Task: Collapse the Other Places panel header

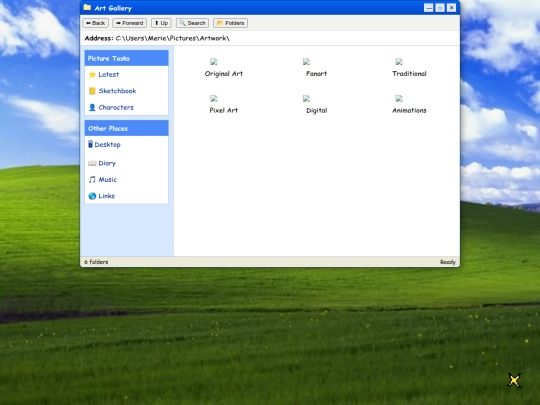Action: coord(126,128)
